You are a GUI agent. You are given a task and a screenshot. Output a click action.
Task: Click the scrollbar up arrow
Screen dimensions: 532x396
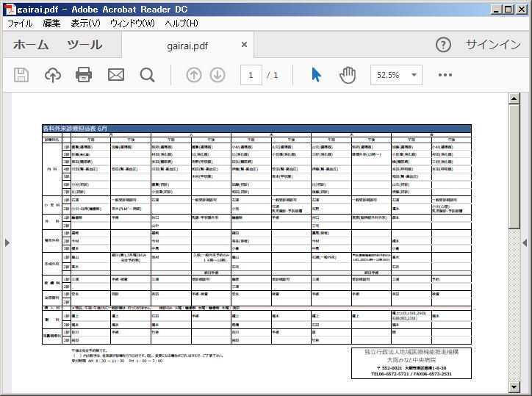(x=514, y=98)
